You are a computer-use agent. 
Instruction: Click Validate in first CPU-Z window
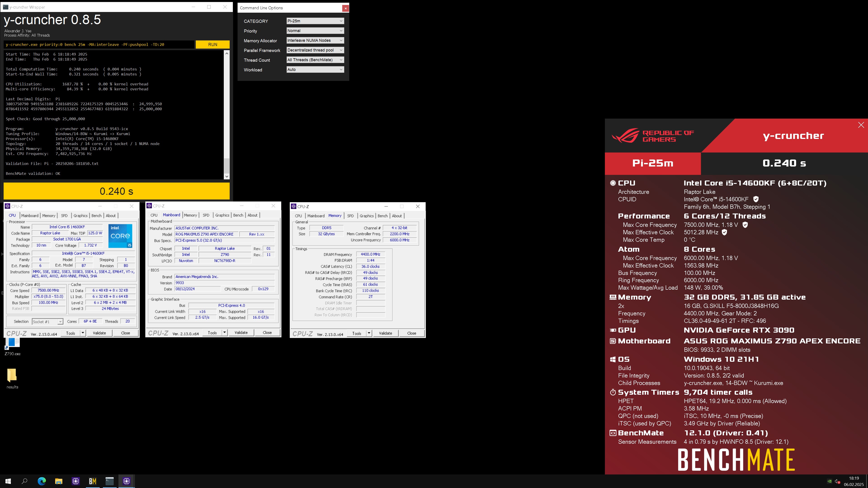tap(99, 333)
